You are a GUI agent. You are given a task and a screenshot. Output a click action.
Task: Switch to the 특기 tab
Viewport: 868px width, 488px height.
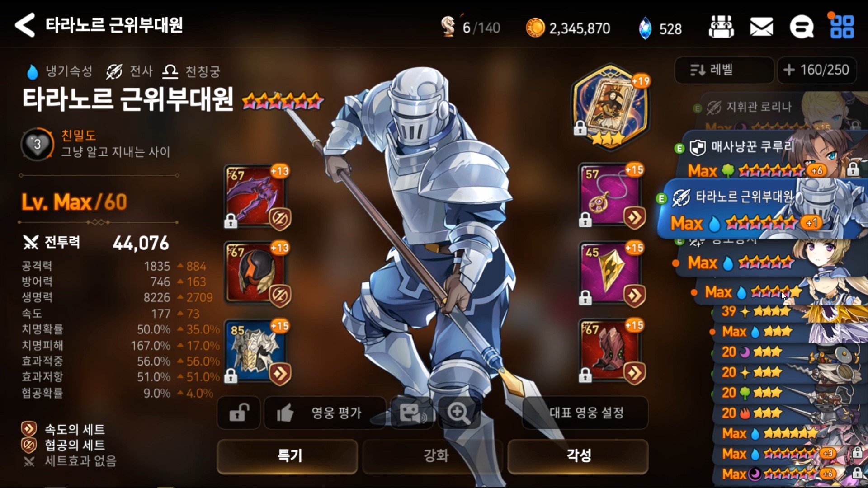pyautogui.click(x=288, y=455)
